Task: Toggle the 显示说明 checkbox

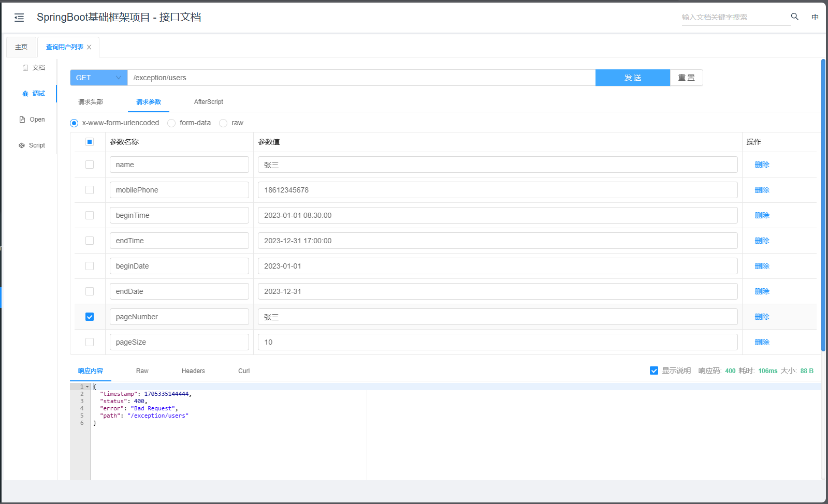Action: [654, 370]
